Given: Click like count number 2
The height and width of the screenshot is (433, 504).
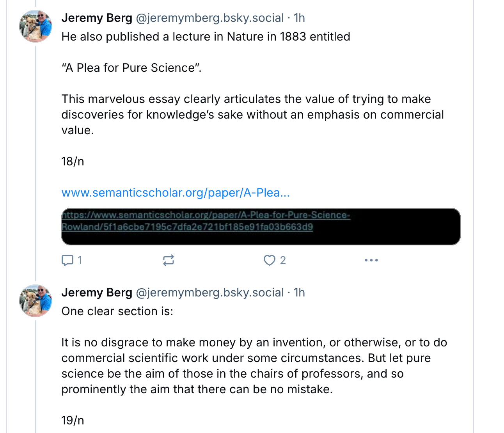Looking at the screenshot, I should tap(283, 260).
